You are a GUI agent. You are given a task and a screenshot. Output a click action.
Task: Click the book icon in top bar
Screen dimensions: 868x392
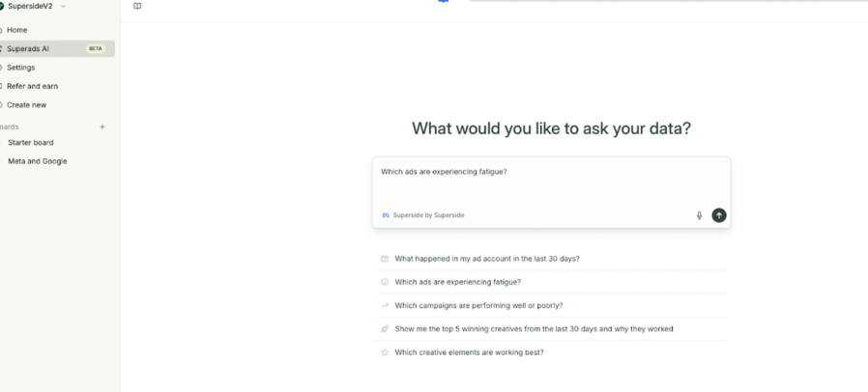coord(137,6)
